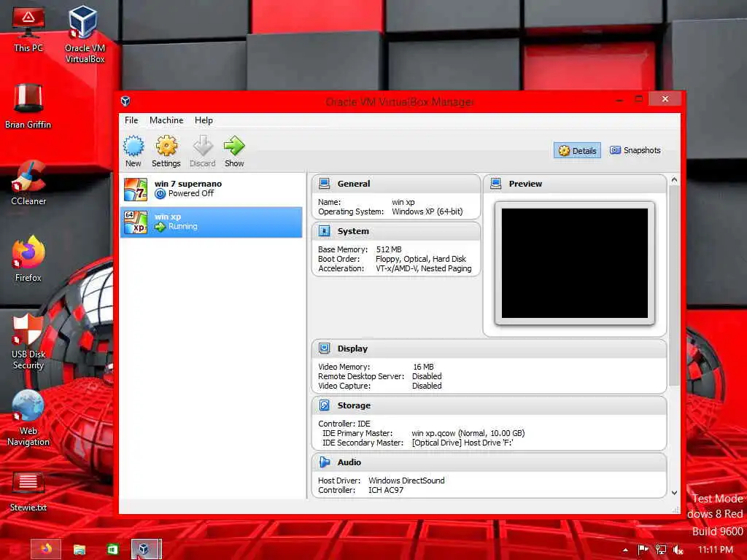Click the General section monitor icon
747x560 pixels.
click(x=325, y=183)
